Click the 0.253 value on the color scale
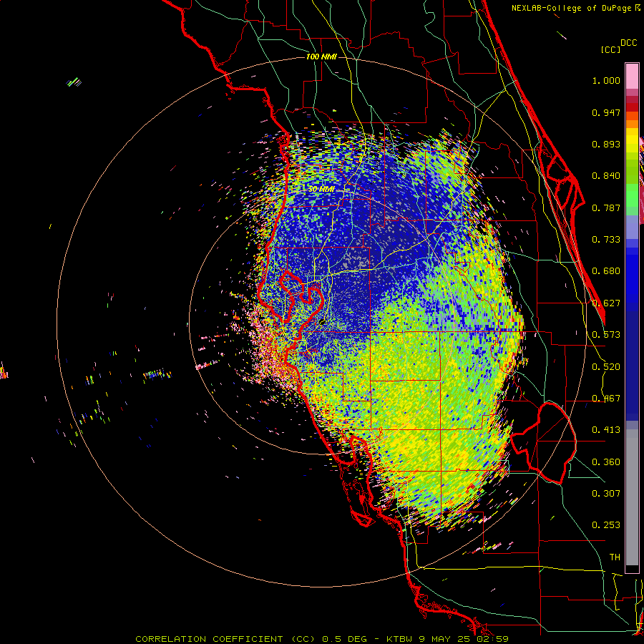 pyautogui.click(x=606, y=525)
